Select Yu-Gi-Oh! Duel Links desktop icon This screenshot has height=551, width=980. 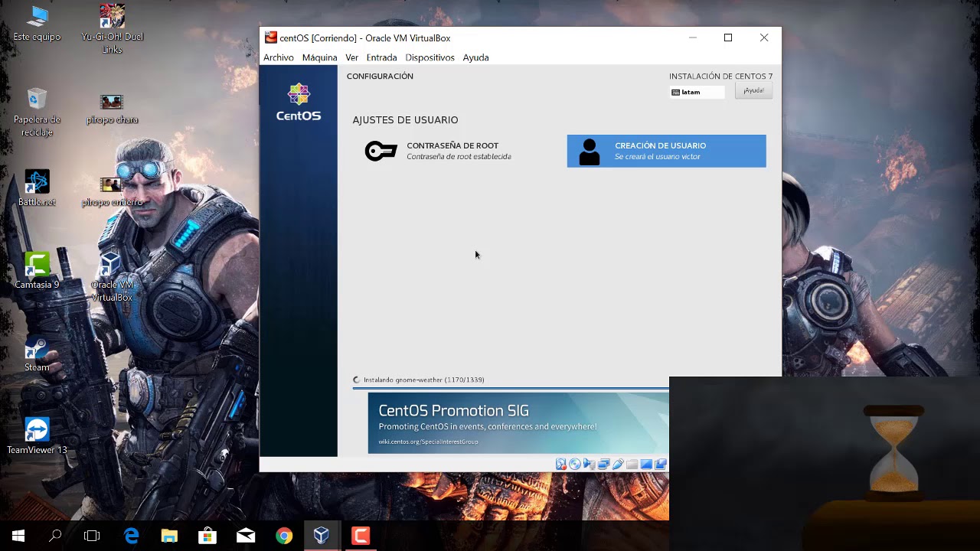112,29
